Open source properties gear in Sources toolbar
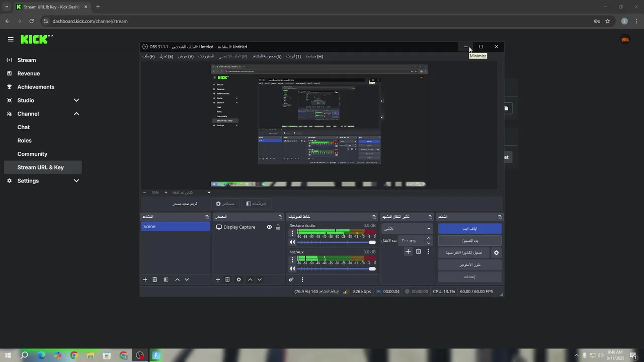The width and height of the screenshot is (644, 362). click(238, 280)
